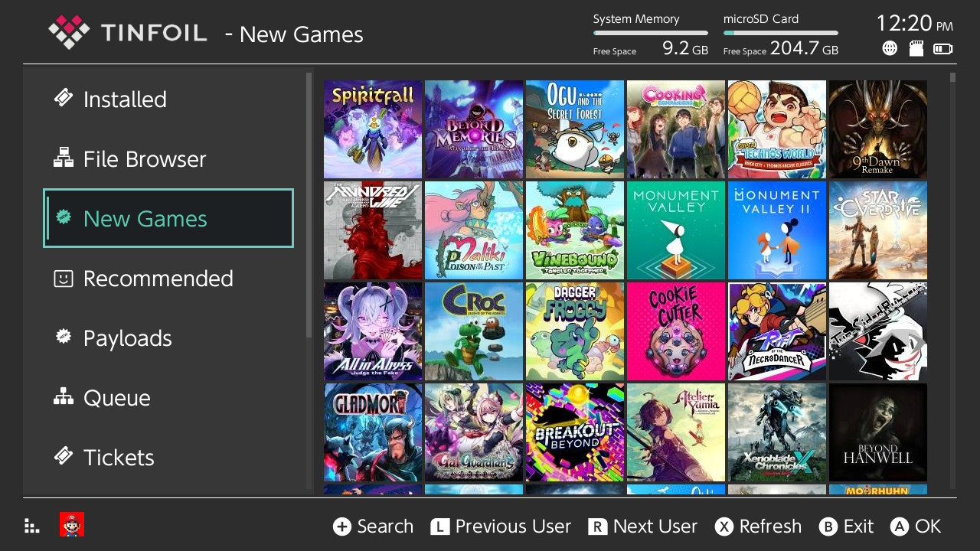This screenshot has width=980, height=551.
Task: Click the Payloads gear badge icon
Action: coord(64,337)
